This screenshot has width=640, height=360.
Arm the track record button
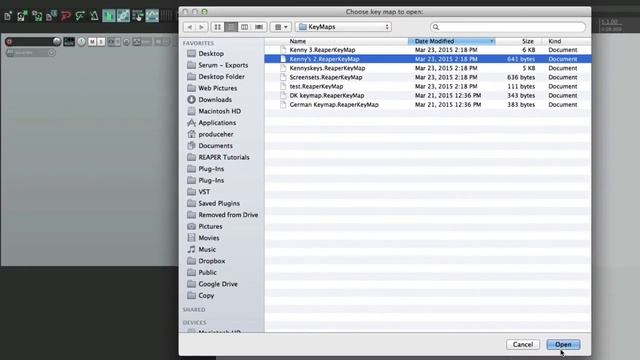[x=9, y=42]
